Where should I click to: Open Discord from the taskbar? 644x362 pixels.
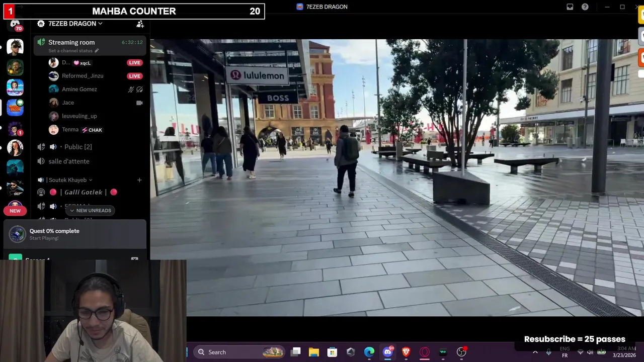[387, 352]
